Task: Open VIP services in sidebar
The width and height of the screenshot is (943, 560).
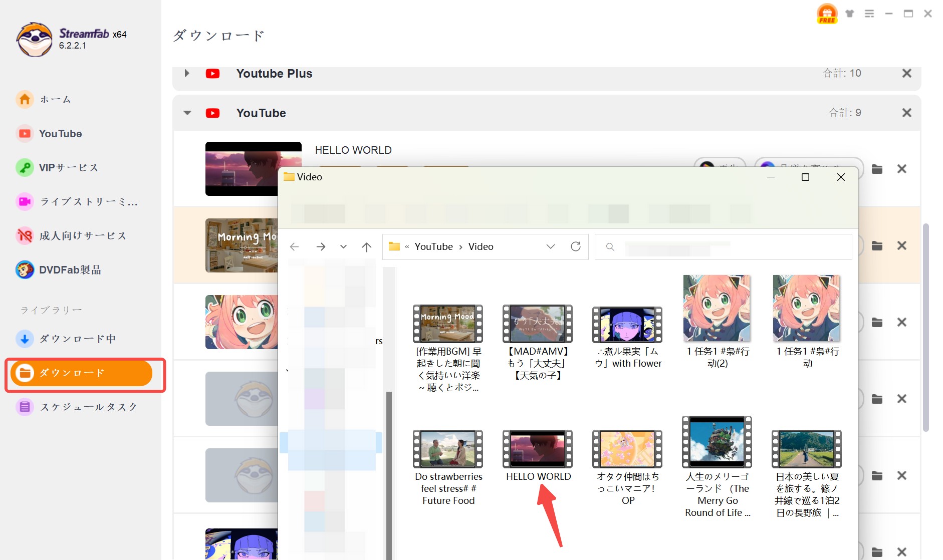Action: [x=57, y=168]
